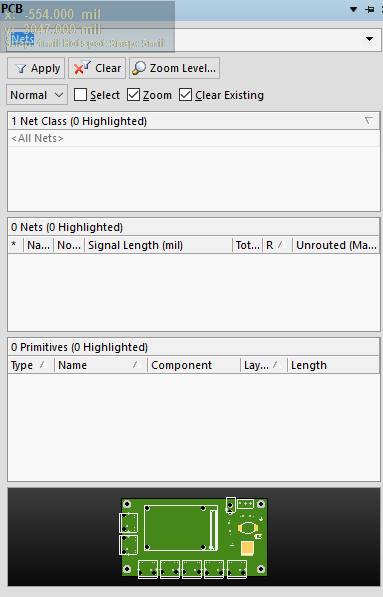Click the Zoom Level button
The height and width of the screenshot is (597, 383).
[x=174, y=68]
